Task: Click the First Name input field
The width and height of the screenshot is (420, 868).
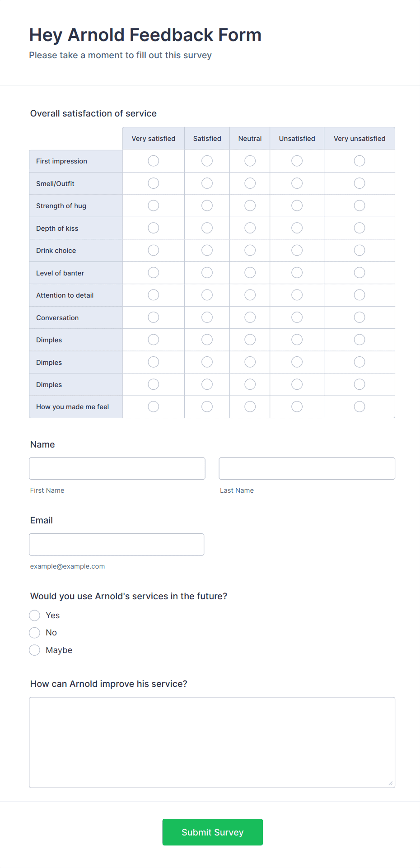Action: (x=117, y=468)
